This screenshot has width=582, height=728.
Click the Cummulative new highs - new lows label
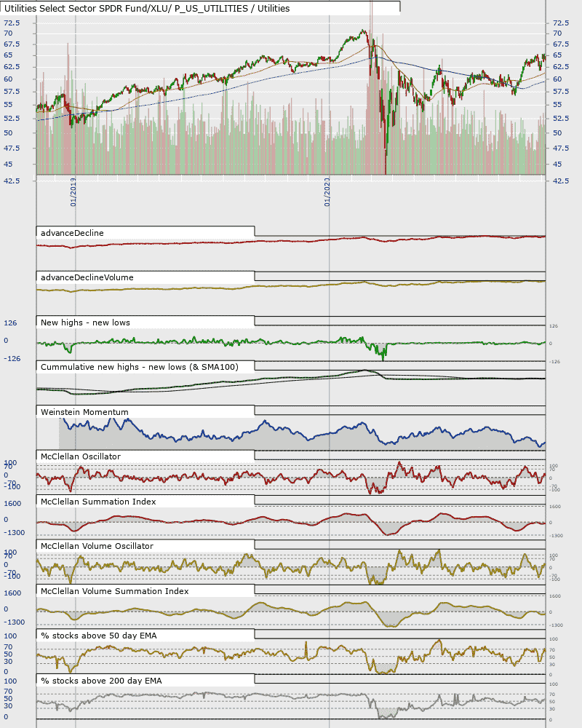pos(139,367)
